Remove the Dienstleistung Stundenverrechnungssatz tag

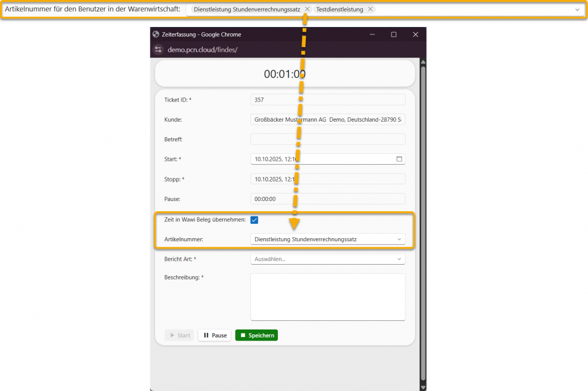[307, 9]
